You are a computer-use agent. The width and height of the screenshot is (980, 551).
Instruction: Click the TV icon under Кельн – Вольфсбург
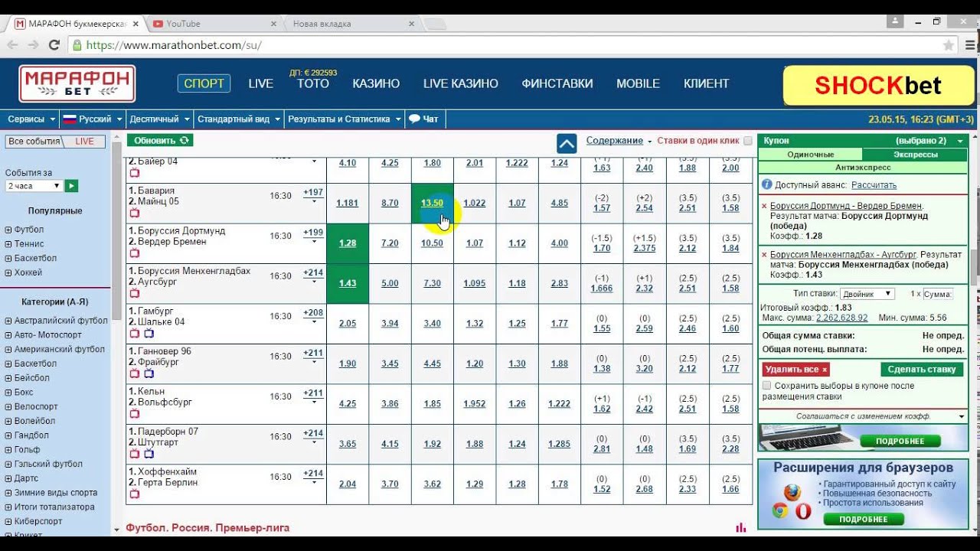point(134,414)
